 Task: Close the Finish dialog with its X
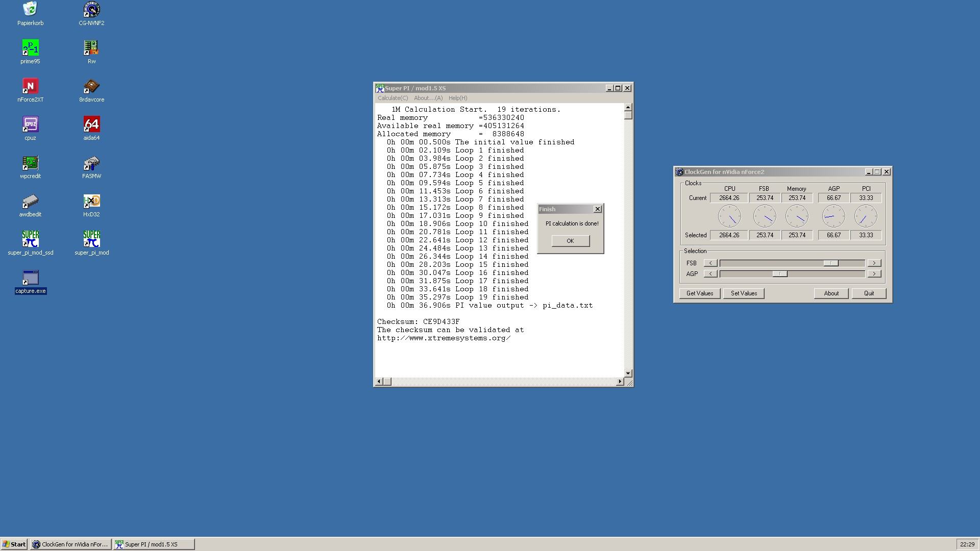(x=598, y=209)
